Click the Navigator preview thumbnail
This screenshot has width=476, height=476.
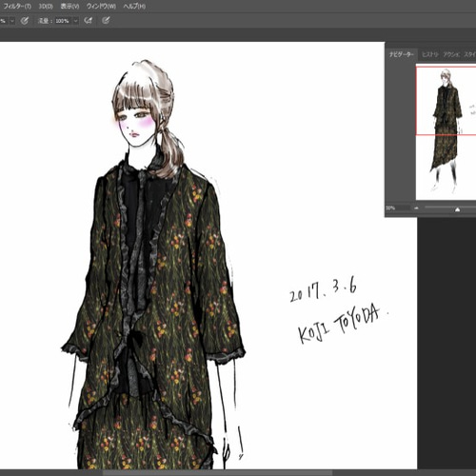pyautogui.click(x=446, y=132)
